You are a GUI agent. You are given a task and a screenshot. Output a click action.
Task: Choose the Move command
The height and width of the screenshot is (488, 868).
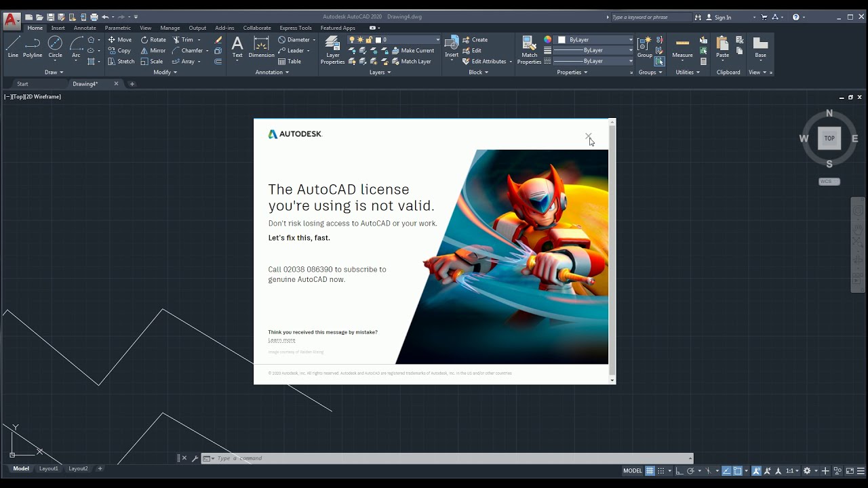point(120,39)
